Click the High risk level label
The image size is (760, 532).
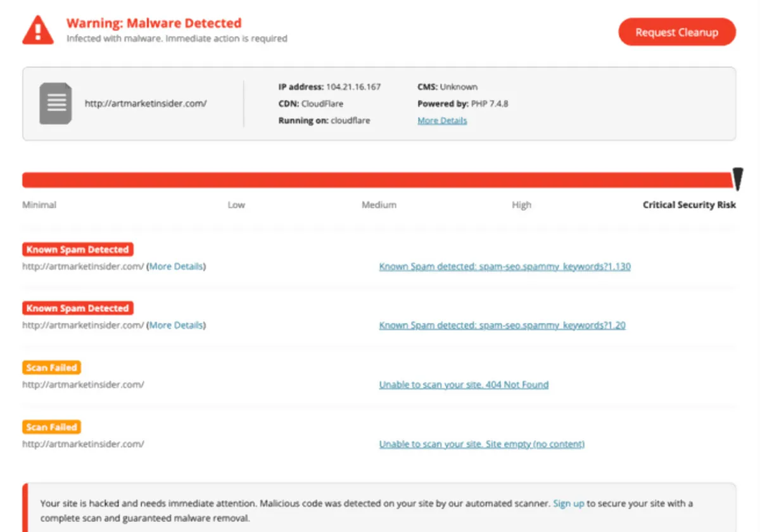point(521,205)
